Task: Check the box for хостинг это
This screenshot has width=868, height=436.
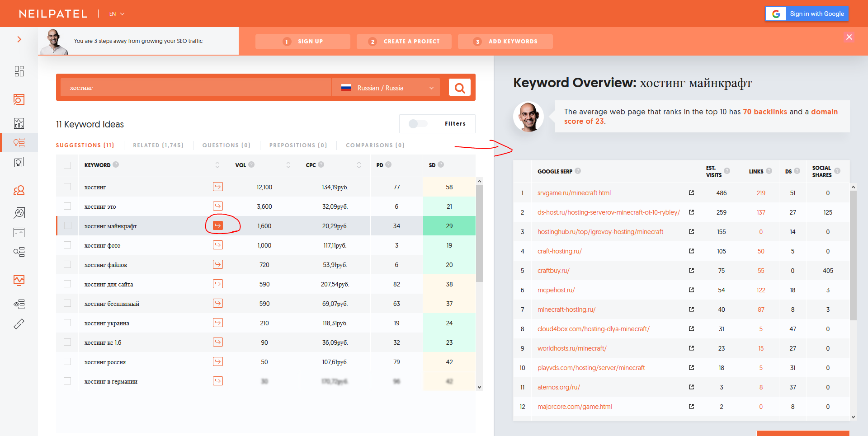Action: tap(67, 206)
